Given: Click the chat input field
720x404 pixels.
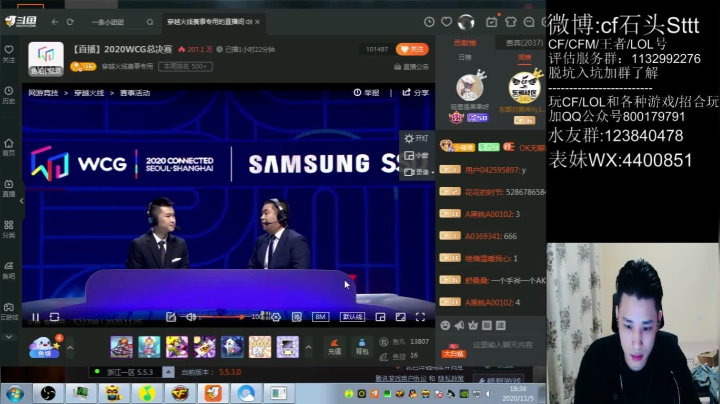Looking at the screenshot, I should tap(505, 345).
